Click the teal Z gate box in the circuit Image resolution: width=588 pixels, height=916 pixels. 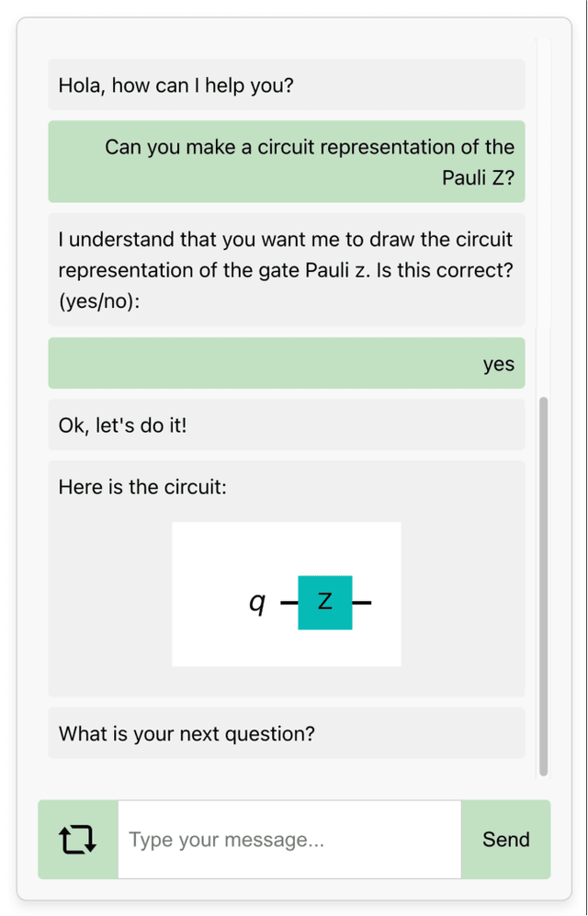tap(325, 602)
